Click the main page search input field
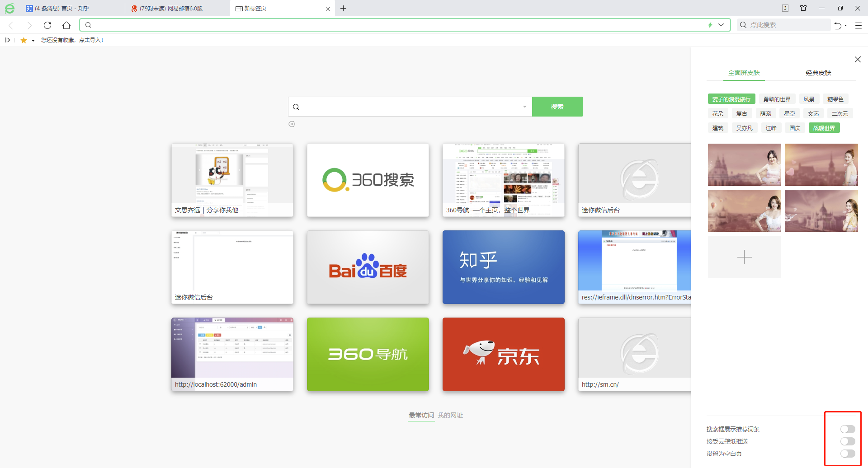 (x=410, y=107)
